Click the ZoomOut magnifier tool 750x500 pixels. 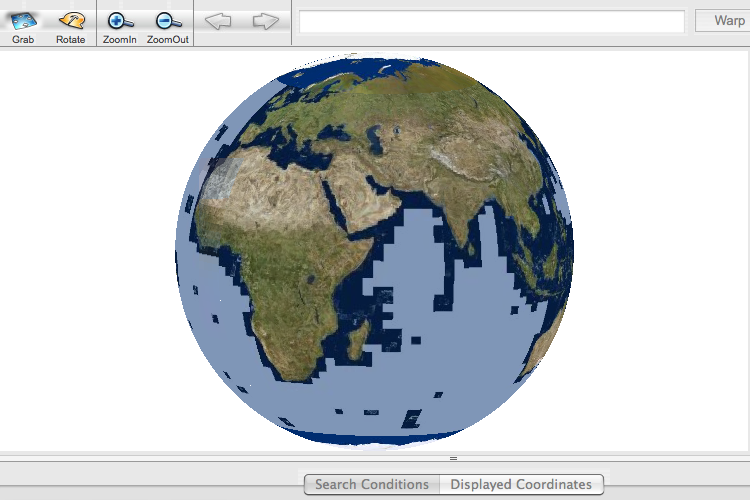click(167, 28)
